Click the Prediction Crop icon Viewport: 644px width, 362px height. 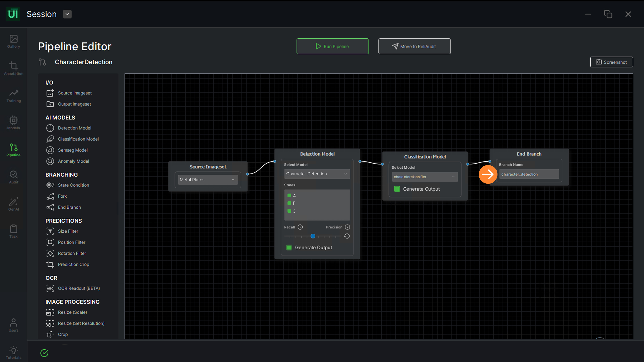tap(50, 264)
